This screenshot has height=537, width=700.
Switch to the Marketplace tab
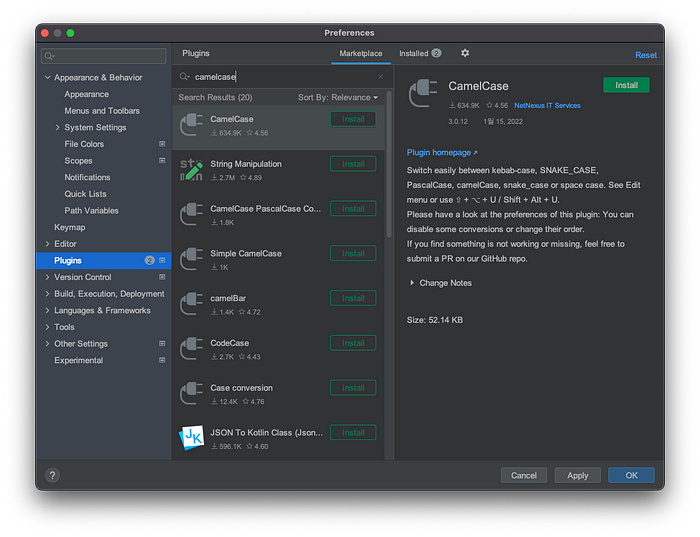coord(361,54)
